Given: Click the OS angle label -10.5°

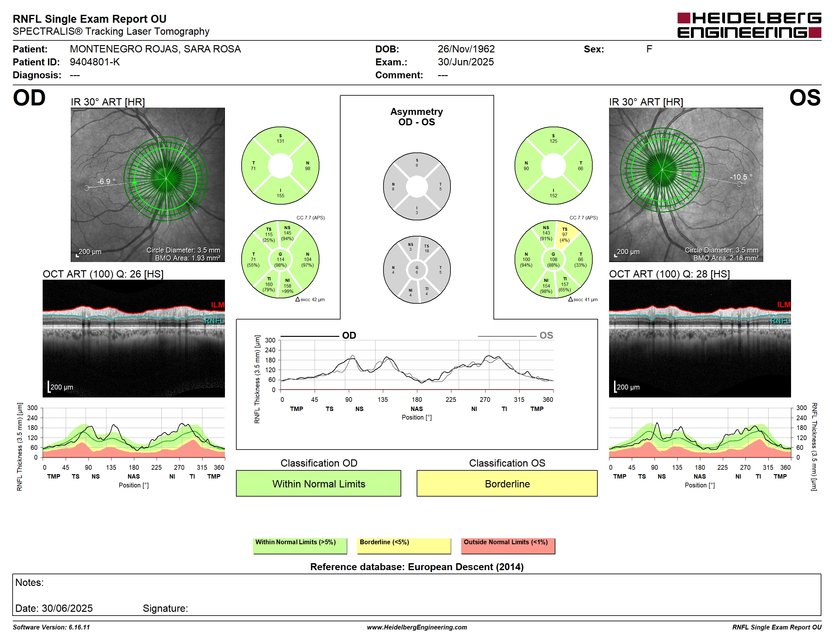Looking at the screenshot, I should 741,177.
